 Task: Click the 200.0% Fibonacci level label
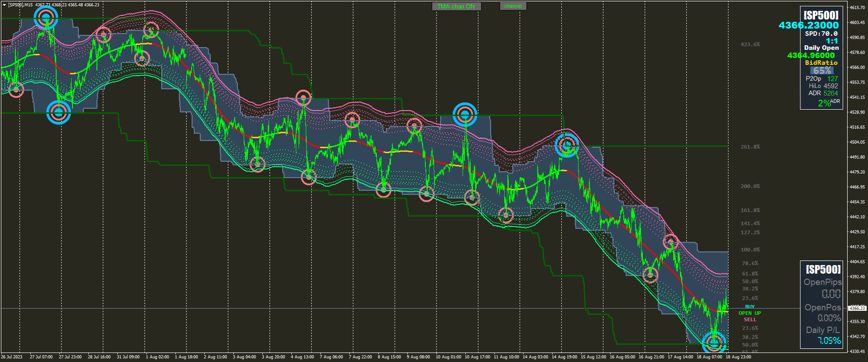point(750,186)
